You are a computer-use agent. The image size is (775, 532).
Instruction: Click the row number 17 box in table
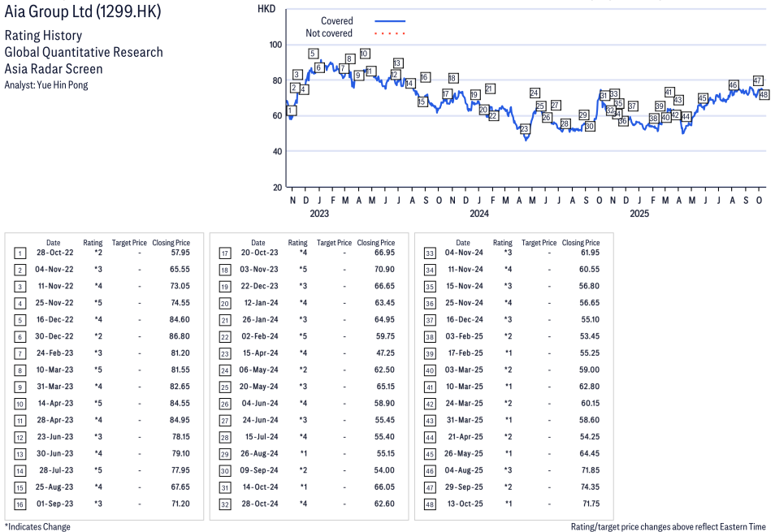click(x=225, y=253)
